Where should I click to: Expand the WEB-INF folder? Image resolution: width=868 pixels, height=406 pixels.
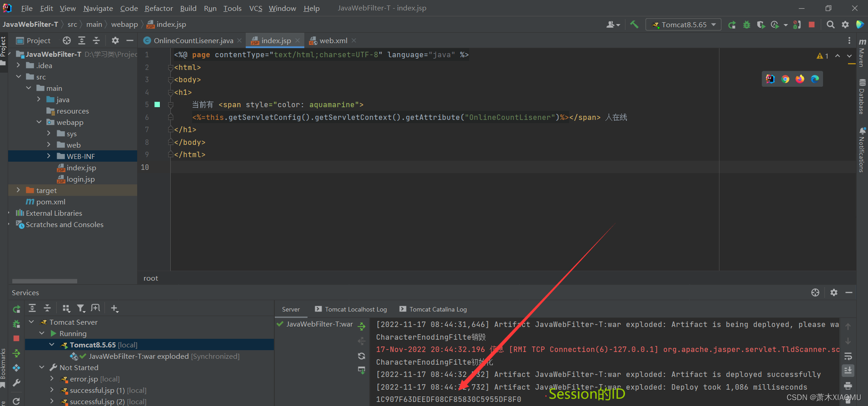[x=49, y=156]
